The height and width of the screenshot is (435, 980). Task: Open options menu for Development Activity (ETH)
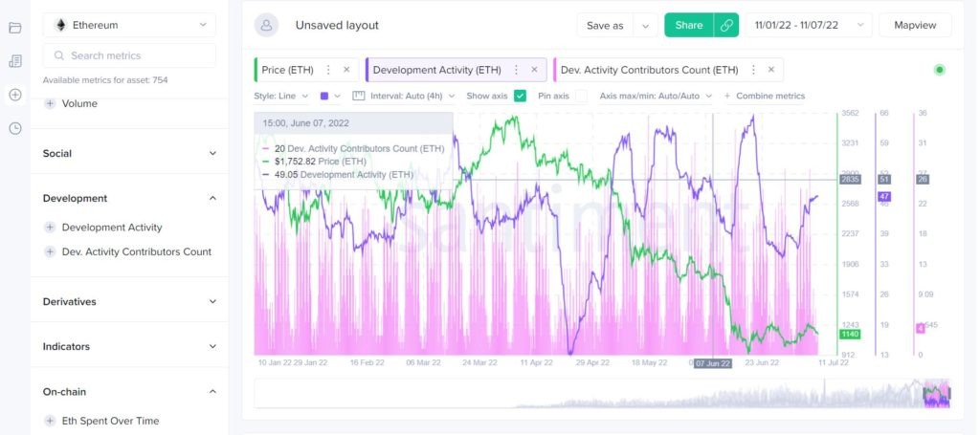pyautogui.click(x=517, y=70)
